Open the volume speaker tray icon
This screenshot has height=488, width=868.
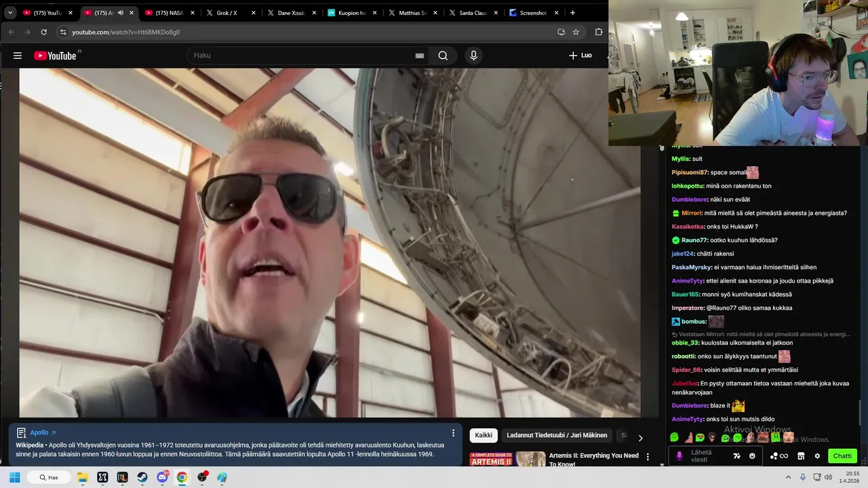[x=828, y=477]
